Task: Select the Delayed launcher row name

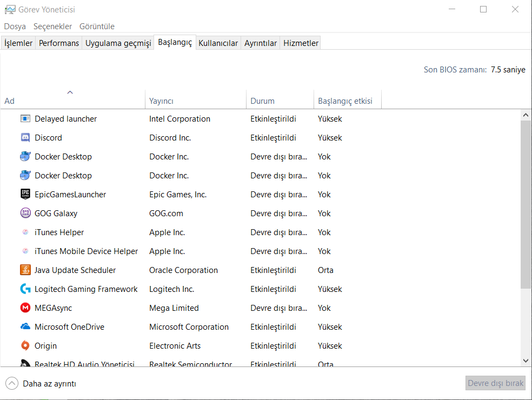Action: (66, 119)
